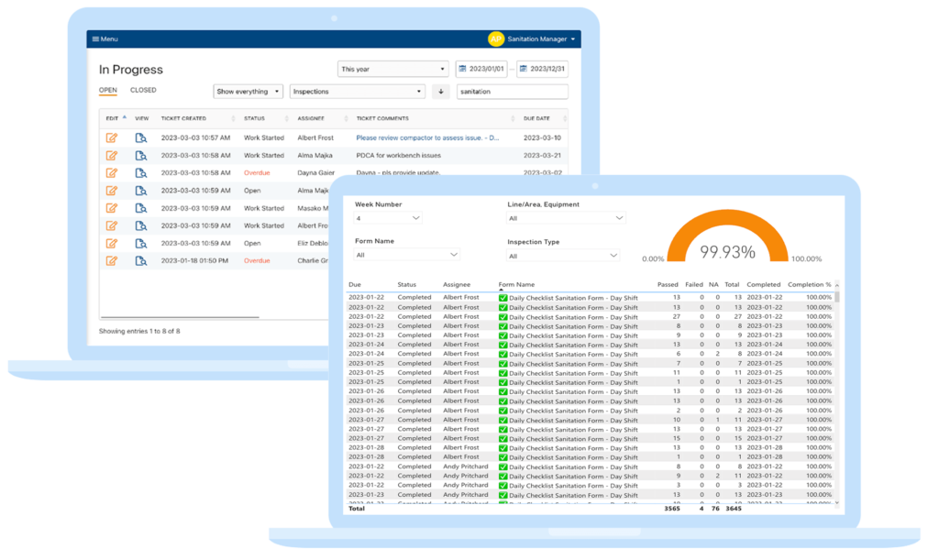This screenshot has height=560, width=939.
Task: Switch to the CLOSED tab
Action: tap(143, 91)
